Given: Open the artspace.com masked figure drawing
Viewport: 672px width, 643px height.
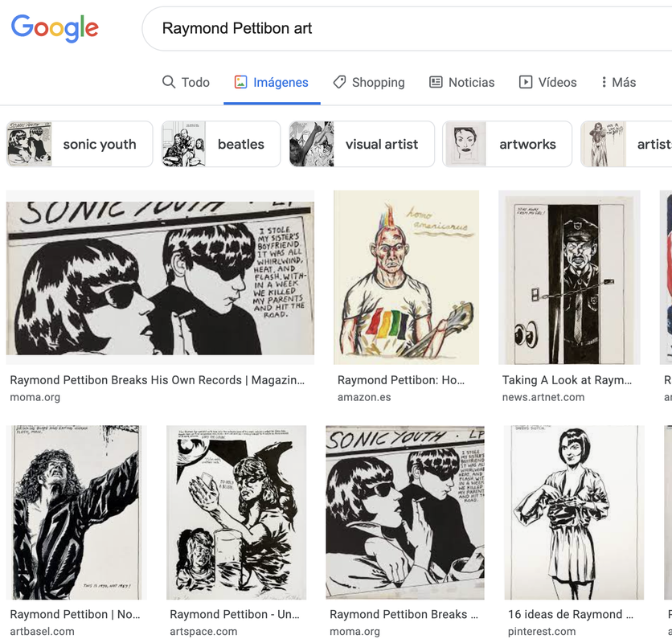Looking at the screenshot, I should [x=236, y=512].
